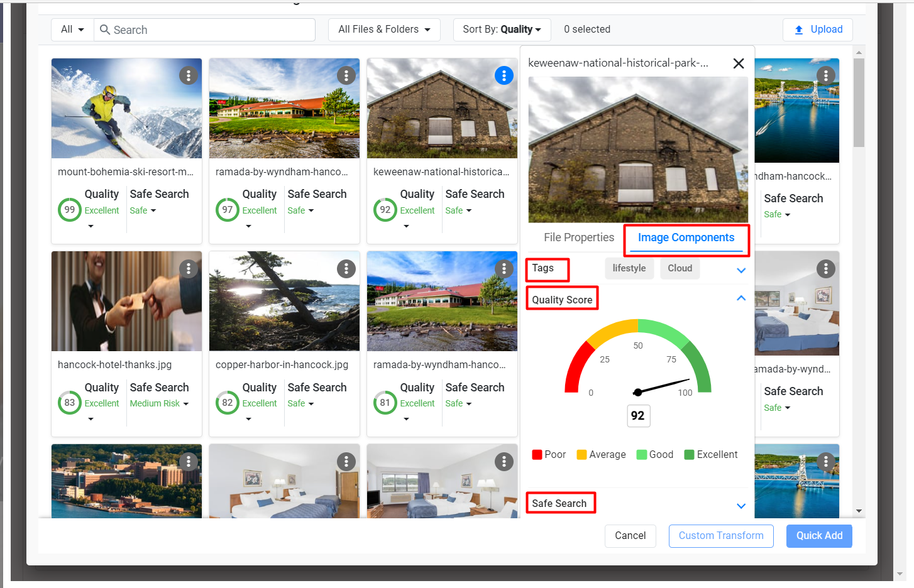914x588 pixels.
Task: Expand quality arrow under copper-harbor Excellent
Action: (248, 419)
